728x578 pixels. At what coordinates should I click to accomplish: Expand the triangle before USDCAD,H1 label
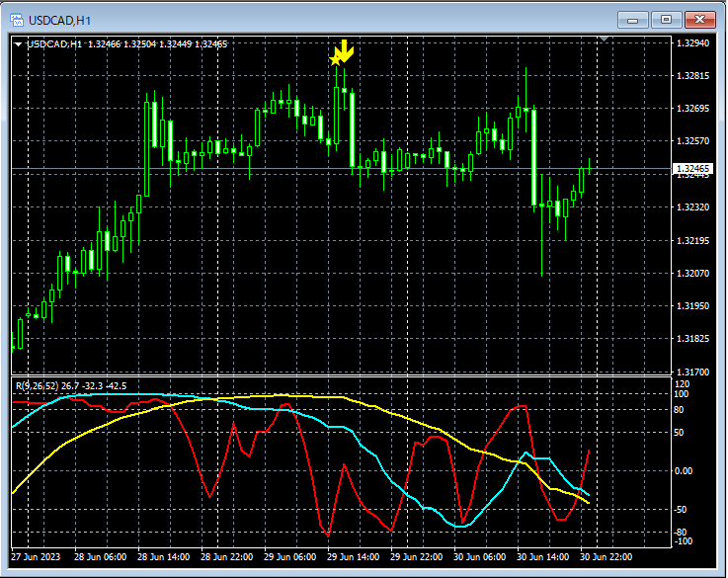18,44
